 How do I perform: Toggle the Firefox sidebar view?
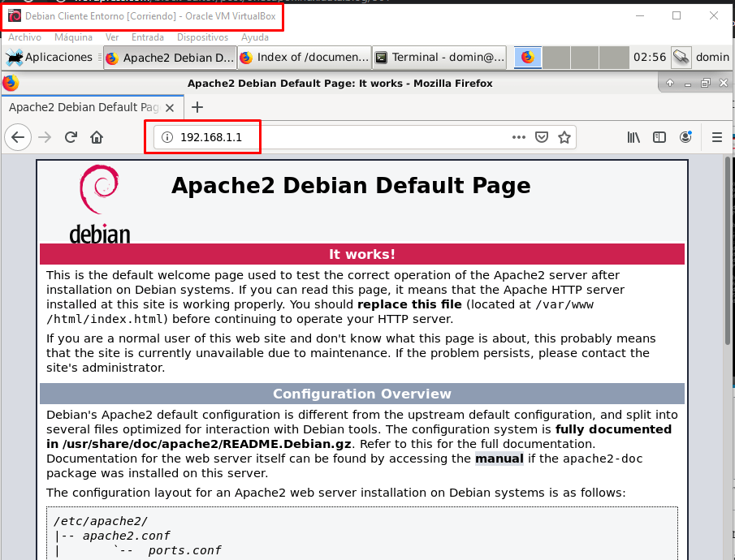[660, 137]
